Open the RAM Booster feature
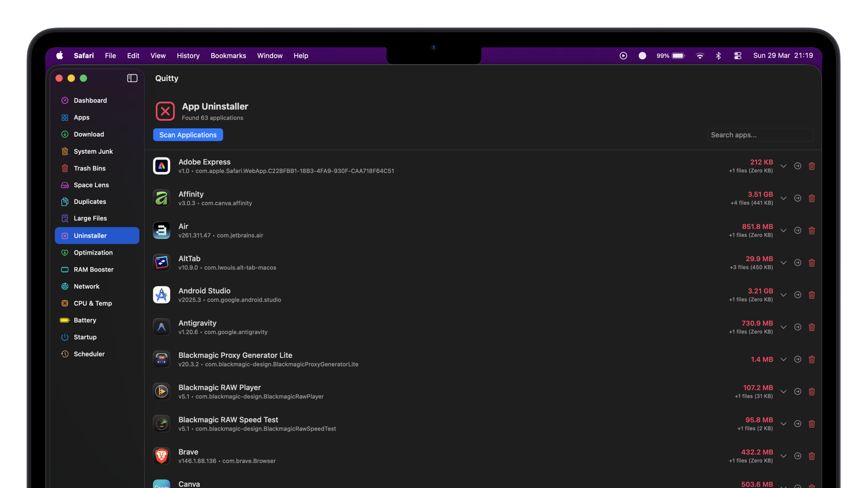The height and width of the screenshot is (488, 868). pos(94,270)
